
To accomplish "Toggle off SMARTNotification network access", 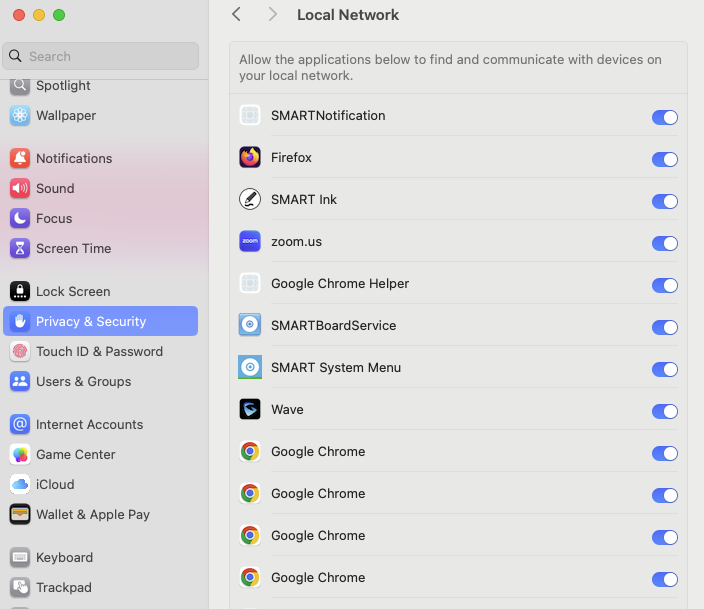I will 664,117.
